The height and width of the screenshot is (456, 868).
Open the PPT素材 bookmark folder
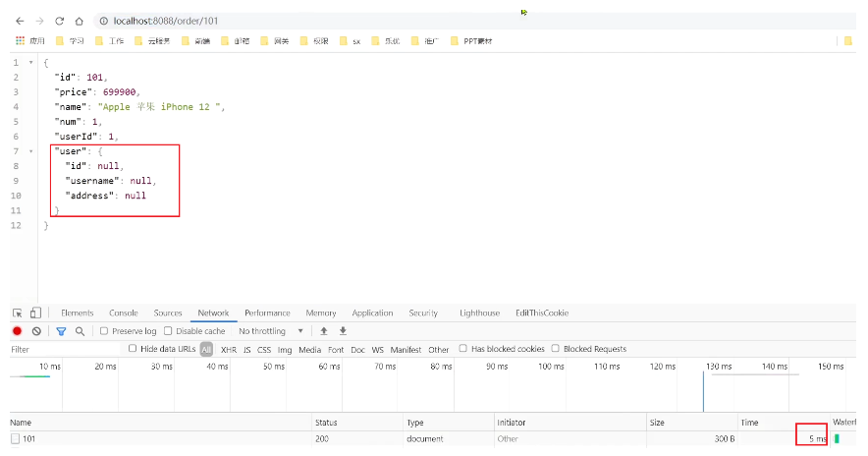coord(471,41)
